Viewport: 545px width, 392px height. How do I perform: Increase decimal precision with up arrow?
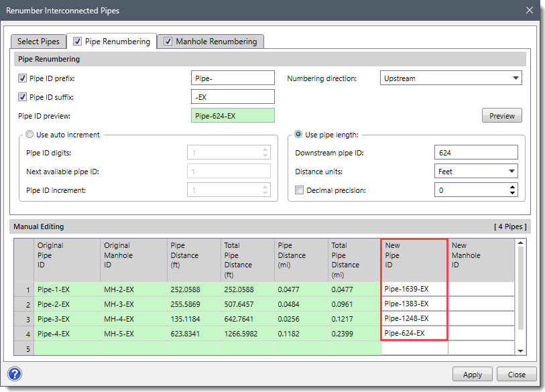coord(513,187)
